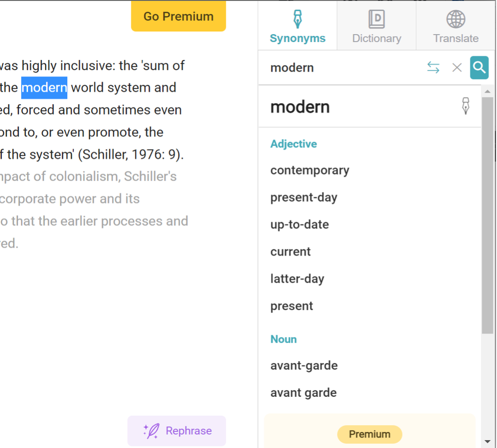Switch to the Dictionary tab
The width and height of the screenshot is (497, 448).
(x=377, y=26)
